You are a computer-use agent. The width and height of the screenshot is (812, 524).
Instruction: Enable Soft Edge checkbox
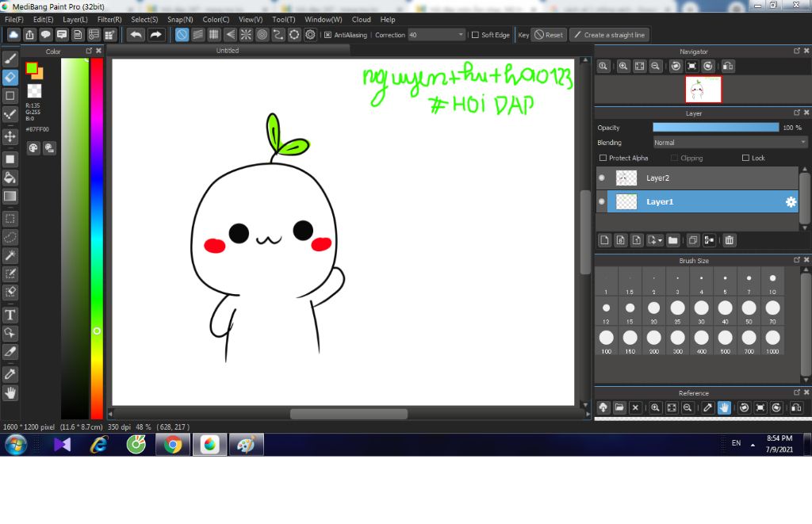(x=475, y=35)
